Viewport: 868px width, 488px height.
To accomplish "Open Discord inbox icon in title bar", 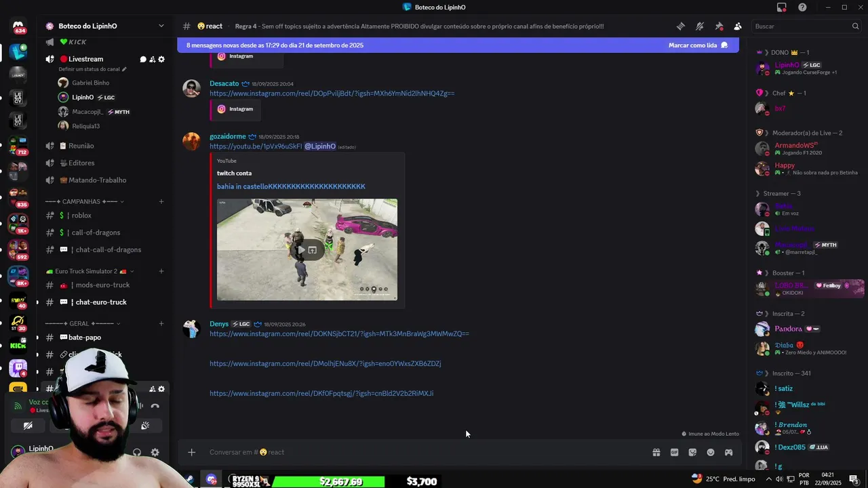I will pyautogui.click(x=782, y=7).
